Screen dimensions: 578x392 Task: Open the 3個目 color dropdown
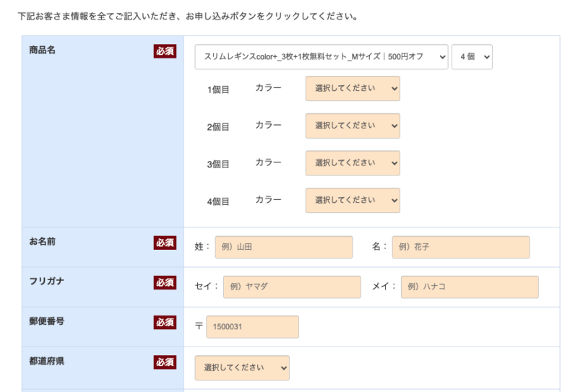[353, 163]
